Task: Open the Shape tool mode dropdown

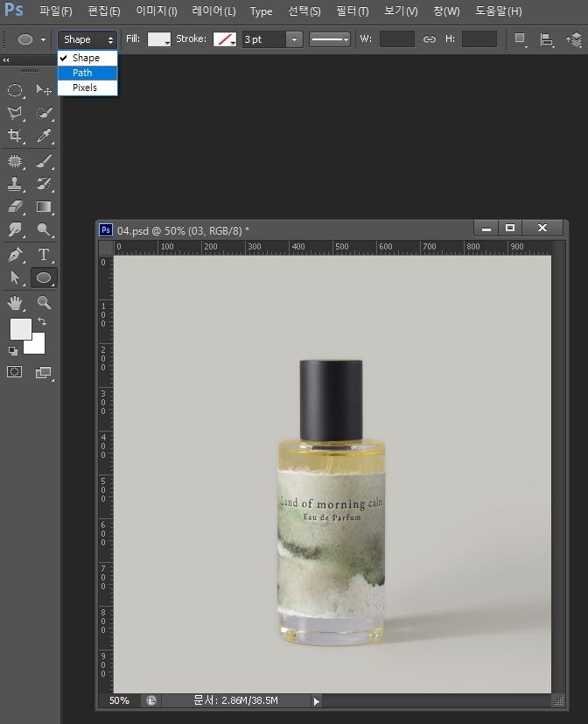Action: pos(87,39)
